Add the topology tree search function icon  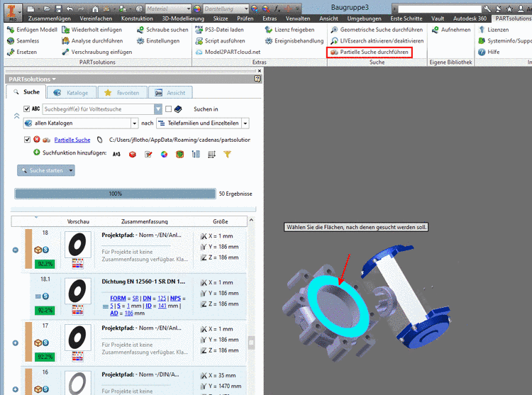(196, 155)
